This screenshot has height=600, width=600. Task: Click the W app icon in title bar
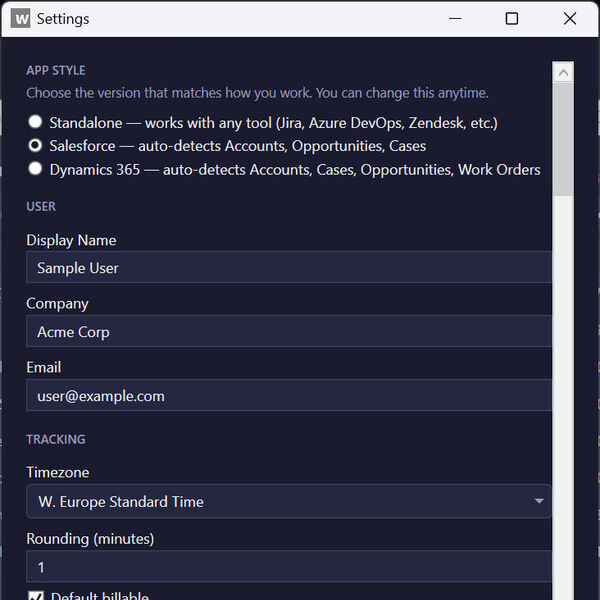tap(20, 18)
